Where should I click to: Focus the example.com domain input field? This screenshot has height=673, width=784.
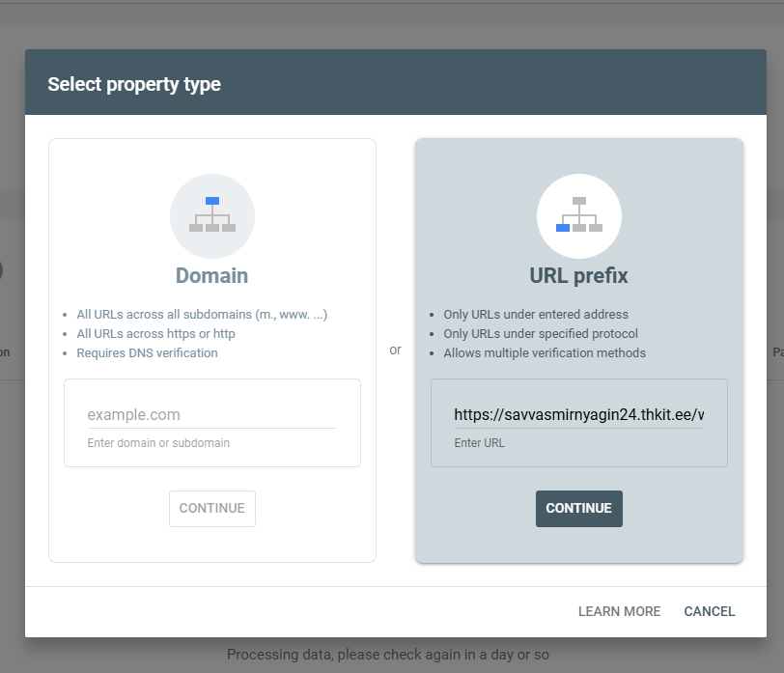211,414
